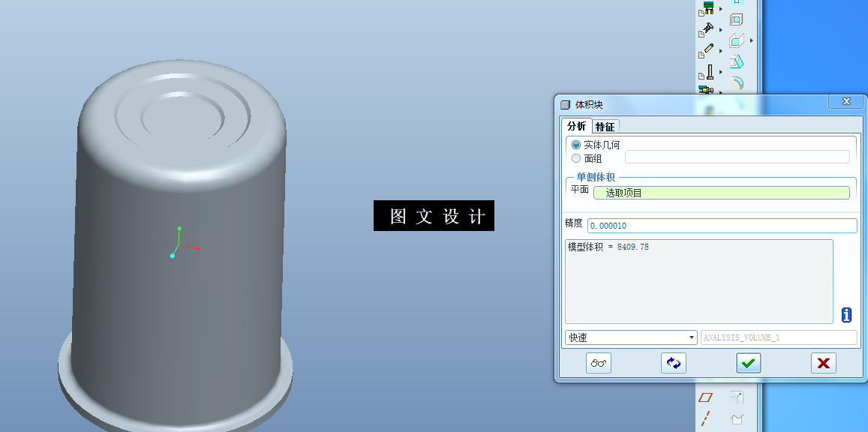Click the screw component icon

[x=707, y=29]
